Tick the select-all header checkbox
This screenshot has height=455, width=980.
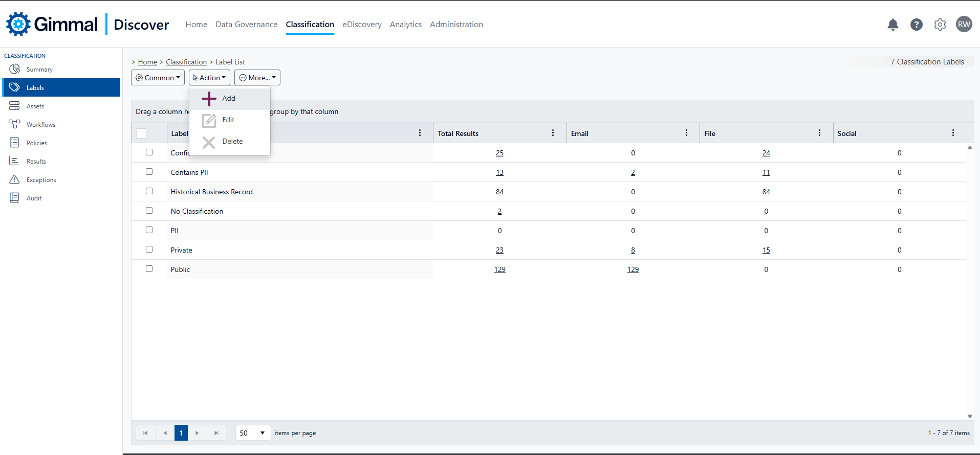tap(141, 133)
